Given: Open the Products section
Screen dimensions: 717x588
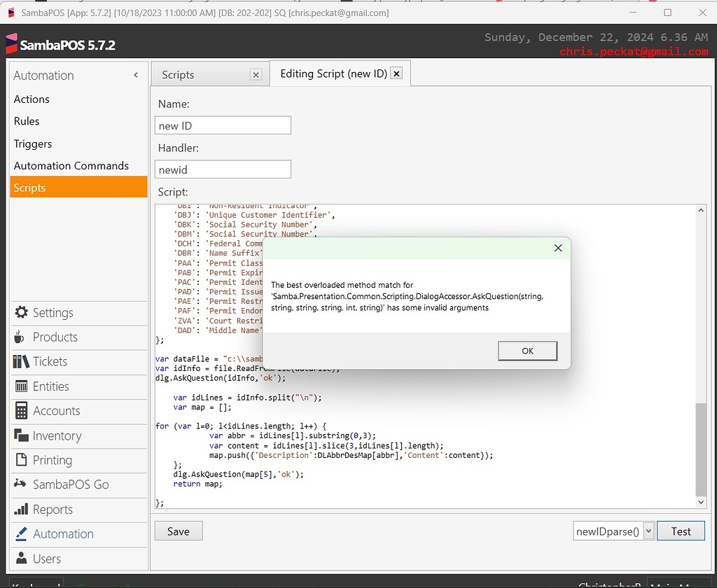Looking at the screenshot, I should click(x=54, y=337).
